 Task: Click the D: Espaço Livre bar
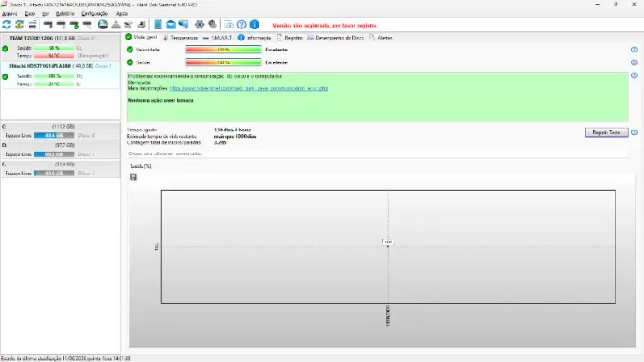click(53, 154)
